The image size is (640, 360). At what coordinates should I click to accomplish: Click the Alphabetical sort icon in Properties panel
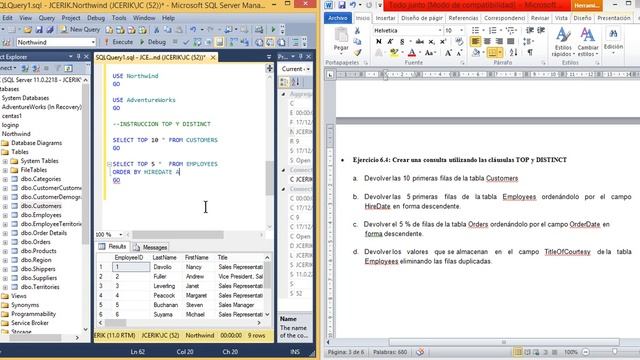click(296, 82)
